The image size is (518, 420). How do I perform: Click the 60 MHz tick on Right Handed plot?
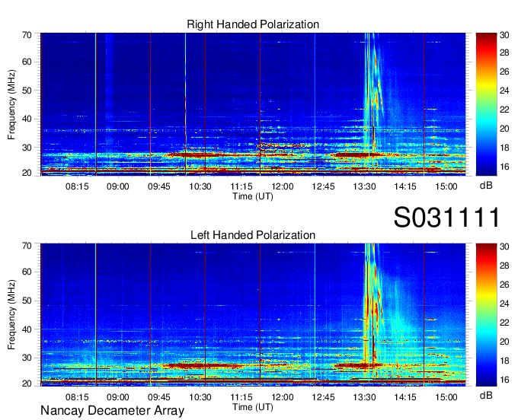[27, 62]
